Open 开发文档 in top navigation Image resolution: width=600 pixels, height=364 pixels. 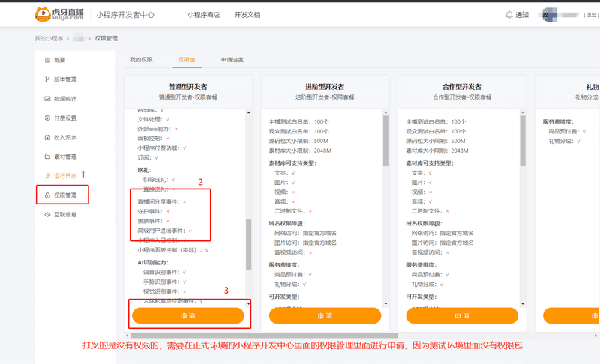pyautogui.click(x=247, y=15)
